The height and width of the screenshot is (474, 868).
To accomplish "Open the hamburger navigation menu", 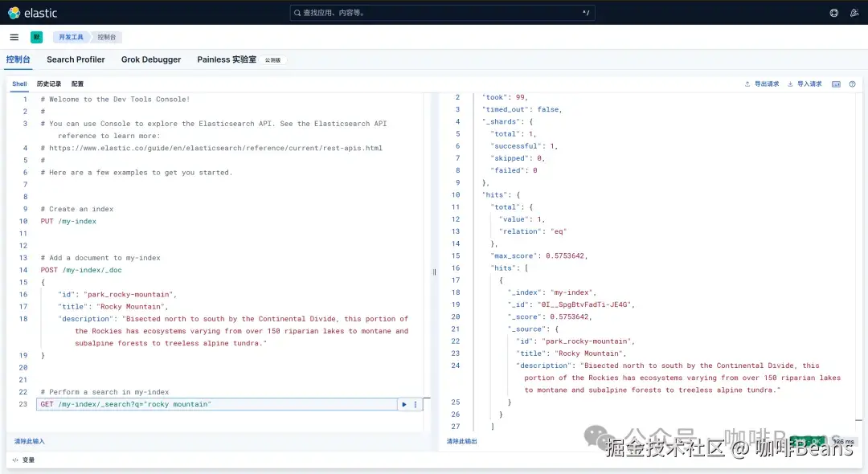I will (14, 37).
